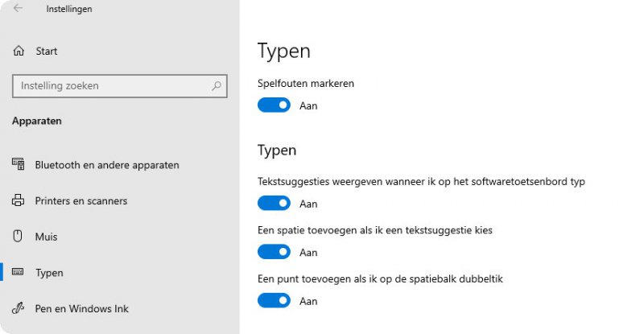Click the Instellingen window title
The width and height of the screenshot is (644, 334).
tap(69, 9)
